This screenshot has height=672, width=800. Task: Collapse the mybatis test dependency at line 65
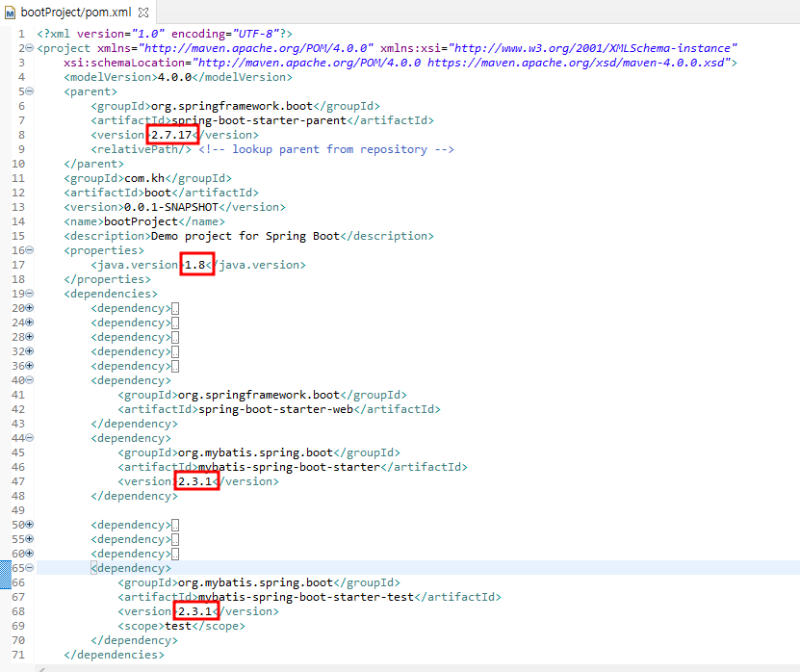point(30,568)
